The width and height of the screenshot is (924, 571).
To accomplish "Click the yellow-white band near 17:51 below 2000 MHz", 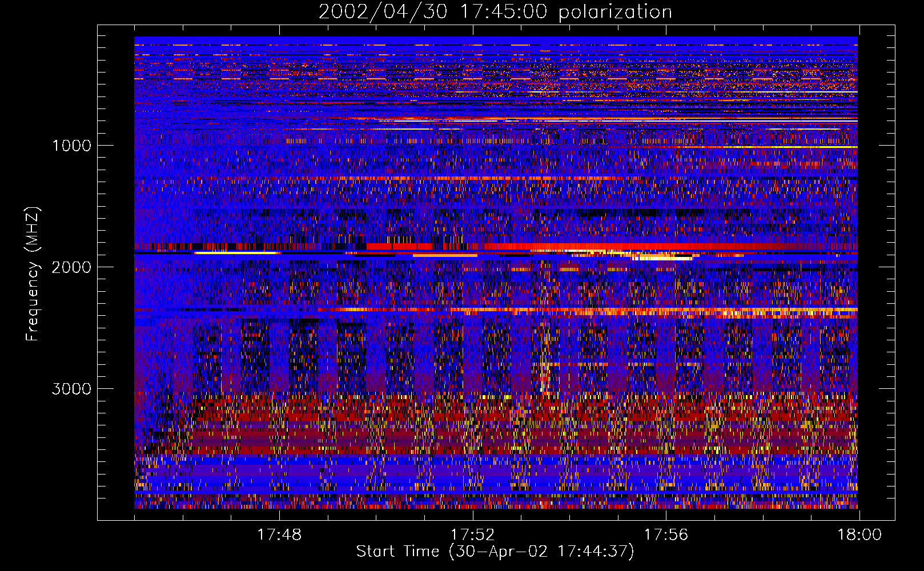I will point(444,255).
